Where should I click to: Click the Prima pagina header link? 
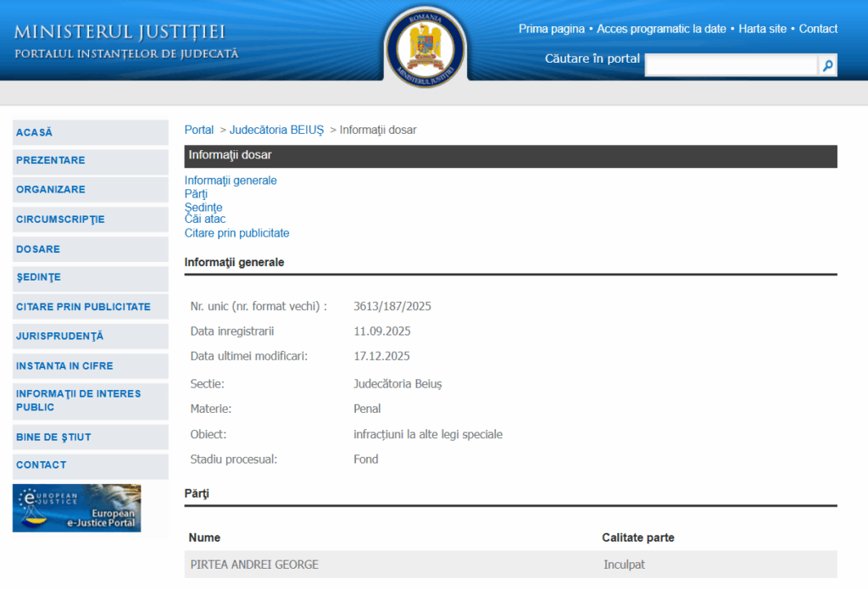coord(551,29)
